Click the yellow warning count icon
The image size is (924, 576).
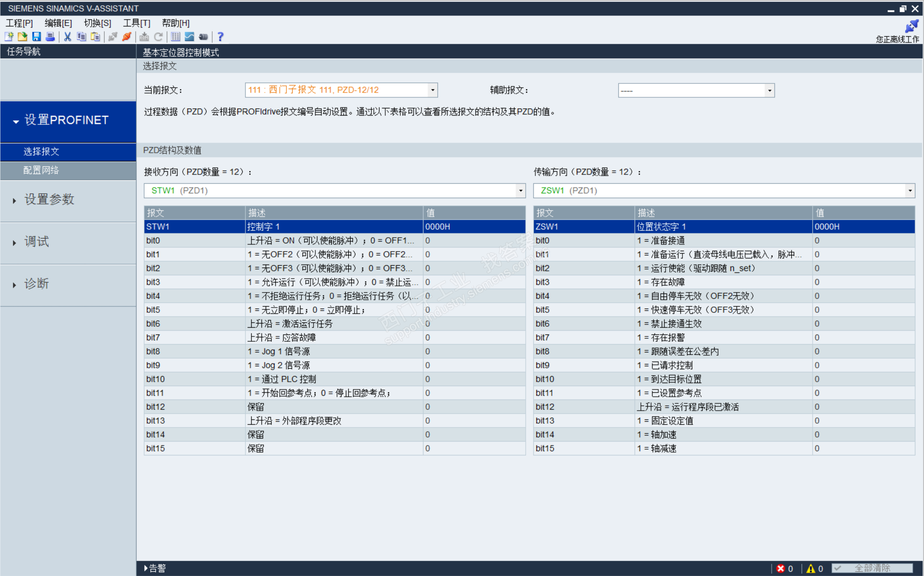[811, 569]
